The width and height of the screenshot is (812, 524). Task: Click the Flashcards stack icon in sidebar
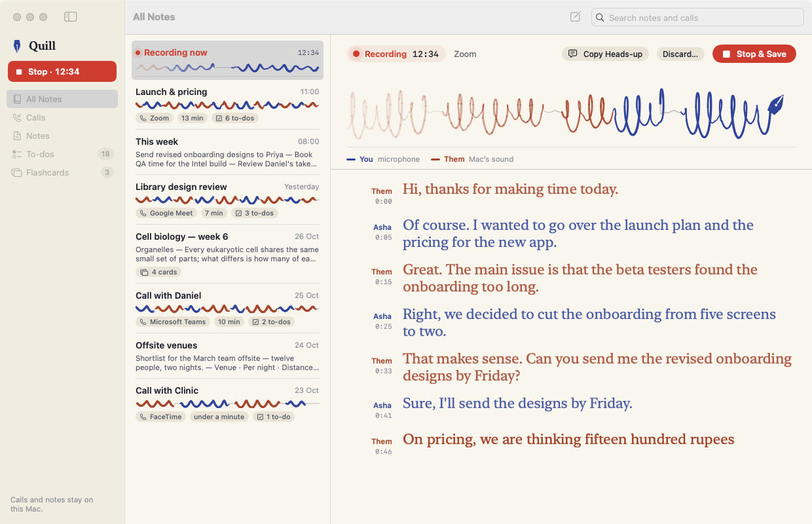(x=17, y=172)
